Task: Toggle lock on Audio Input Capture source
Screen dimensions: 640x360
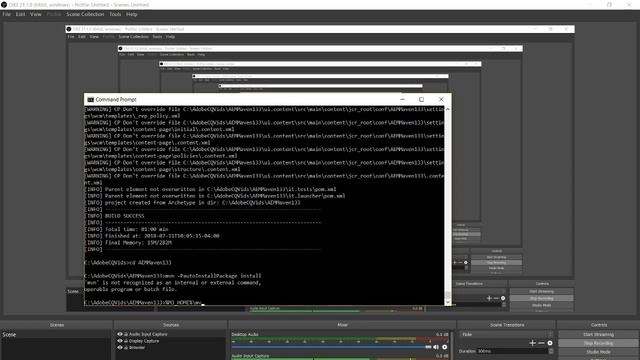Action: coord(126,334)
